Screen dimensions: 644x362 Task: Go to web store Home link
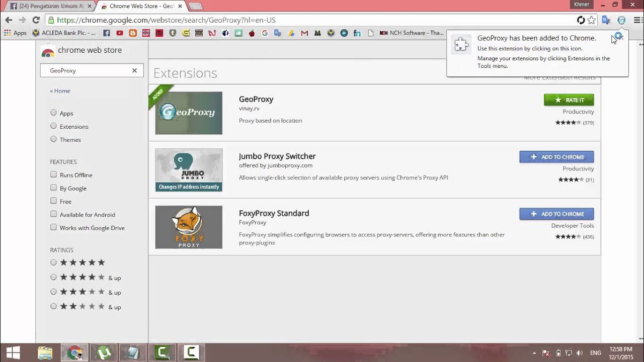60,91
